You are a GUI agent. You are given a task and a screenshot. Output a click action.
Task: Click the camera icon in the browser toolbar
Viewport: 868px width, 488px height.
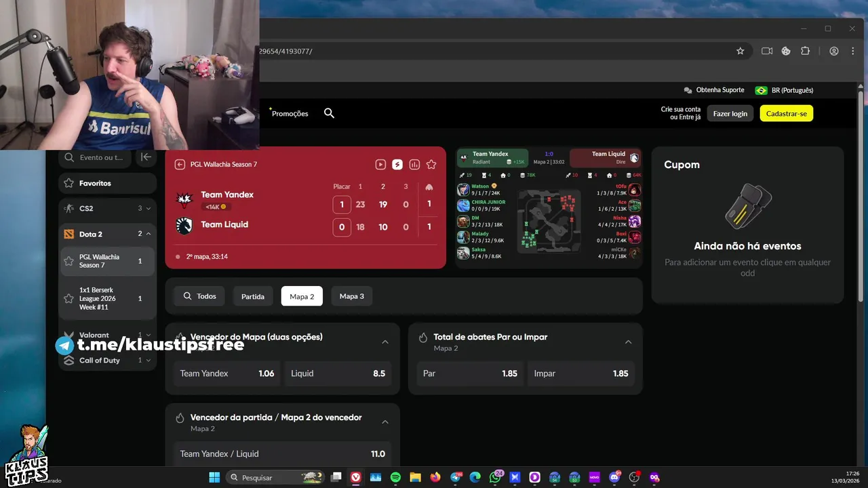(767, 51)
